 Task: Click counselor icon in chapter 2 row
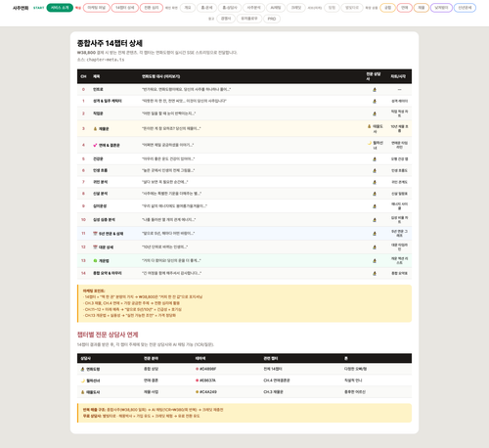click(x=375, y=113)
